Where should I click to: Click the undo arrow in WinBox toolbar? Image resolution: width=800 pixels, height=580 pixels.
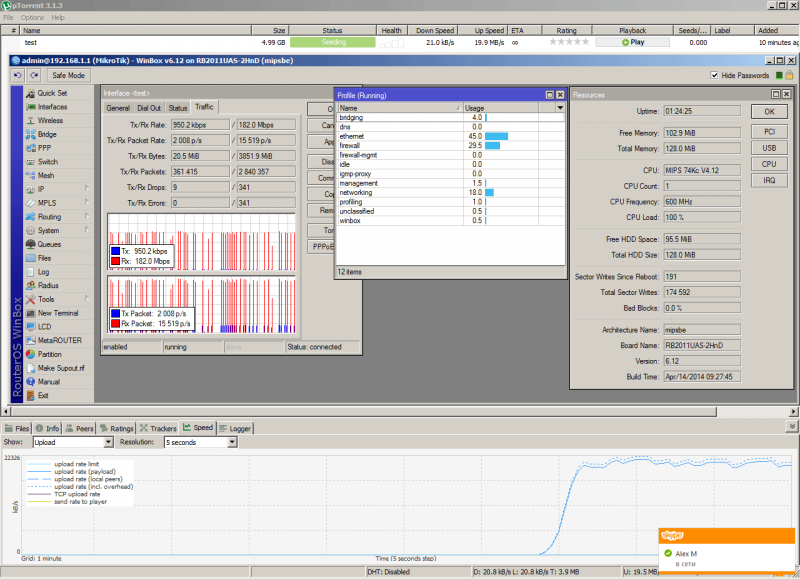(19, 76)
